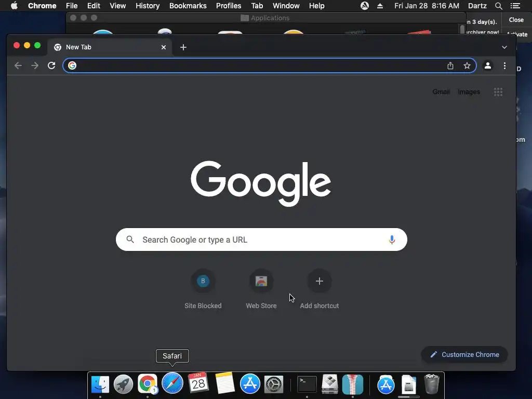The width and height of the screenshot is (532, 399).
Task: Open System Preferences from the Dock
Action: pyautogui.click(x=274, y=384)
